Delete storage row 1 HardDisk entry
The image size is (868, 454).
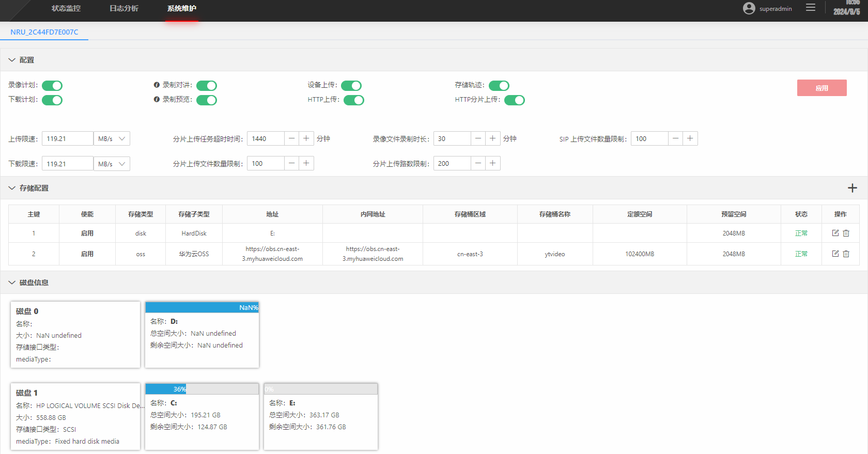pyautogui.click(x=846, y=233)
